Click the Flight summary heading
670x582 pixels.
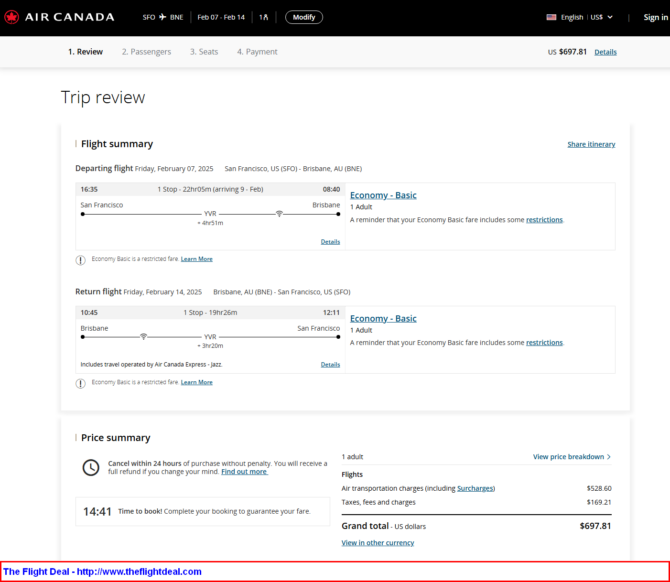coord(117,144)
